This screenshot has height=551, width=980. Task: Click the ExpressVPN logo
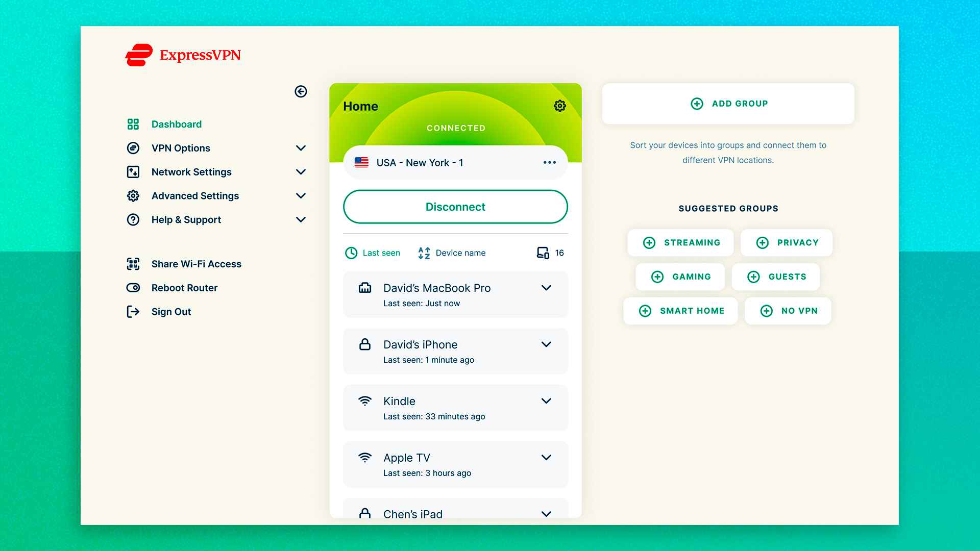point(183,55)
